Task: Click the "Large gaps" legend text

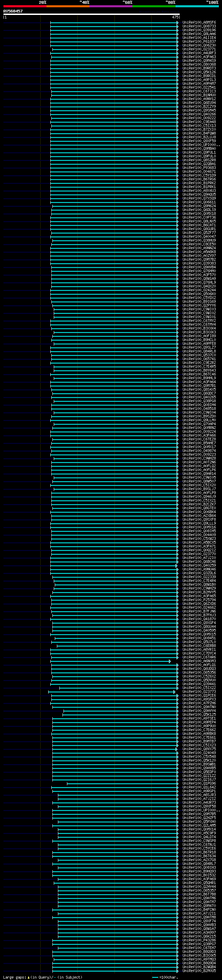Action: 15,977
